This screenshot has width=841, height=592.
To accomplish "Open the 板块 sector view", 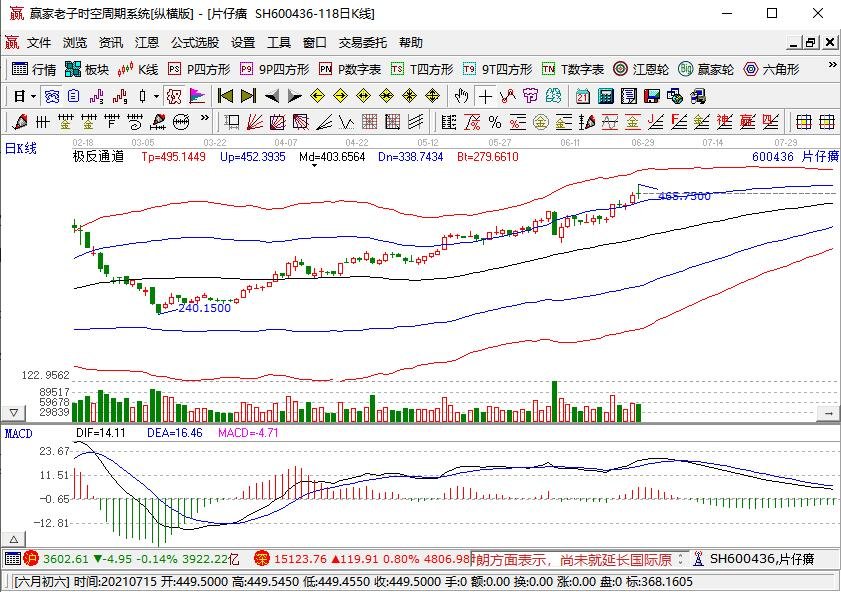I will coord(86,69).
